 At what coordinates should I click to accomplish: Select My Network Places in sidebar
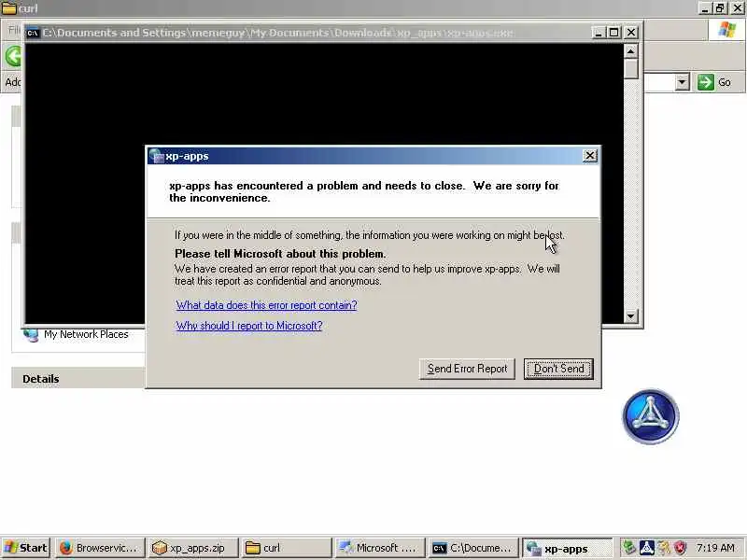[86, 334]
